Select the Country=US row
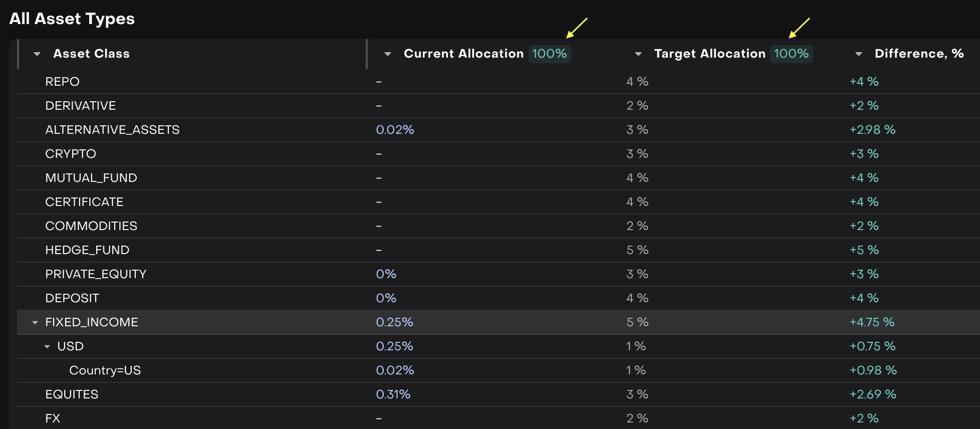This screenshot has width=980, height=429. (105, 370)
